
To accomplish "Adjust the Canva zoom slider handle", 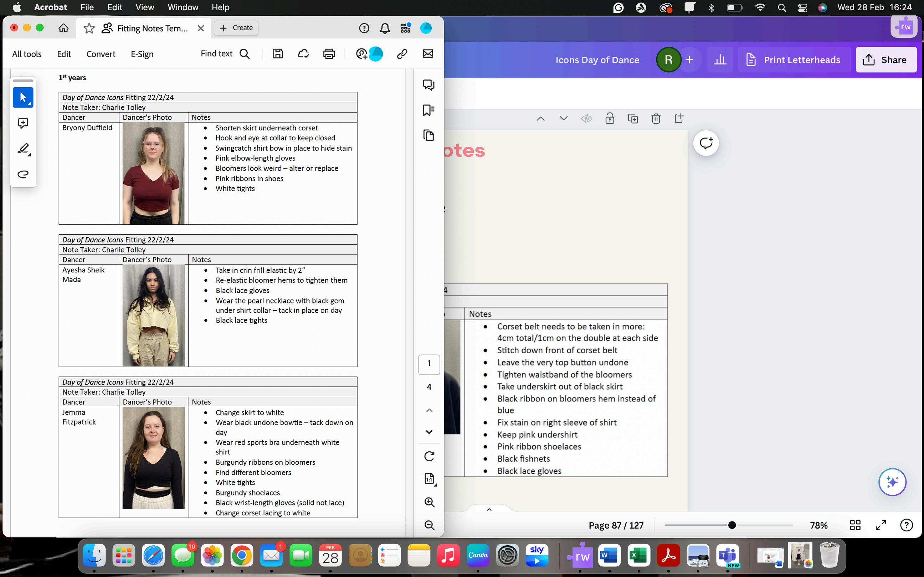I will 732,525.
